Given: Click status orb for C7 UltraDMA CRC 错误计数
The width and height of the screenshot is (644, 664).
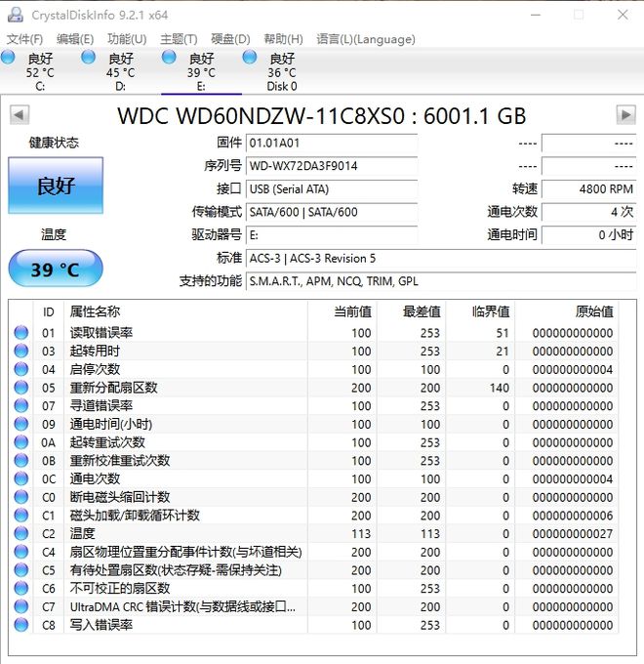Looking at the screenshot, I should (x=21, y=606).
